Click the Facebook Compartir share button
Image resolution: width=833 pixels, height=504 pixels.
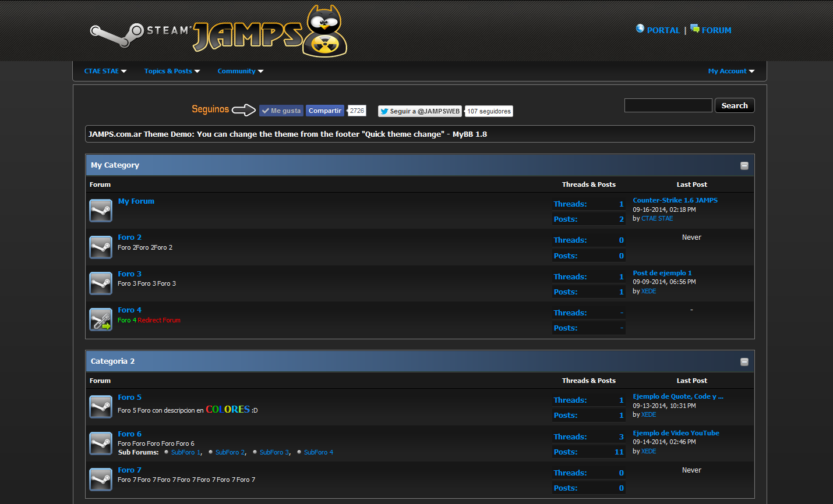point(324,111)
